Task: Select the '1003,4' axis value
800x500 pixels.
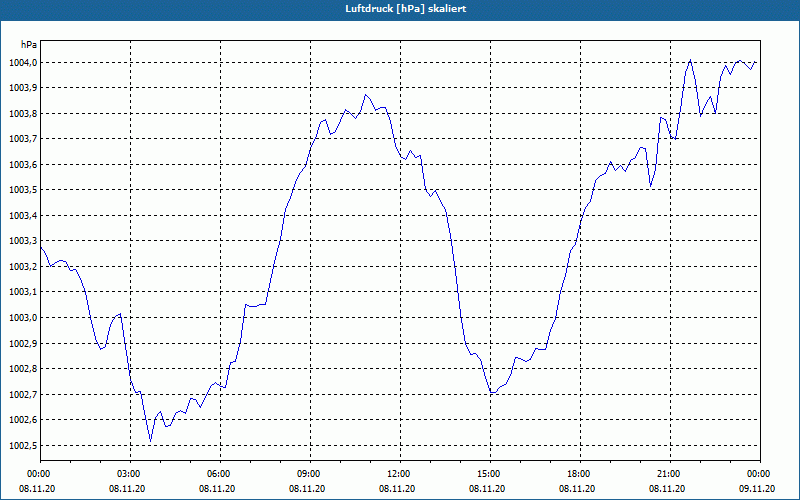Action: (22, 216)
